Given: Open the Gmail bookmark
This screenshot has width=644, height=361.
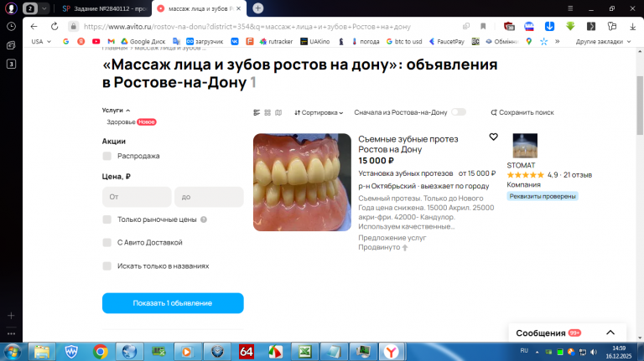Looking at the screenshot, I should (x=111, y=41).
